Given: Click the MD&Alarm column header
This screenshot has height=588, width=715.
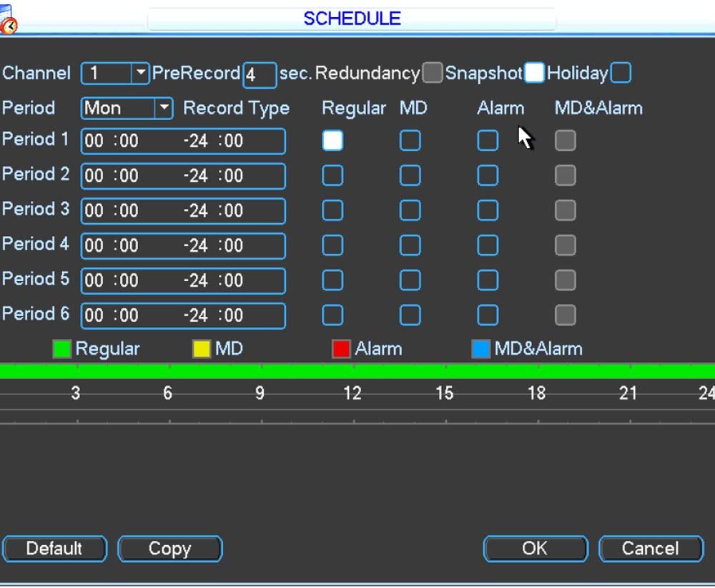Looking at the screenshot, I should pos(598,108).
